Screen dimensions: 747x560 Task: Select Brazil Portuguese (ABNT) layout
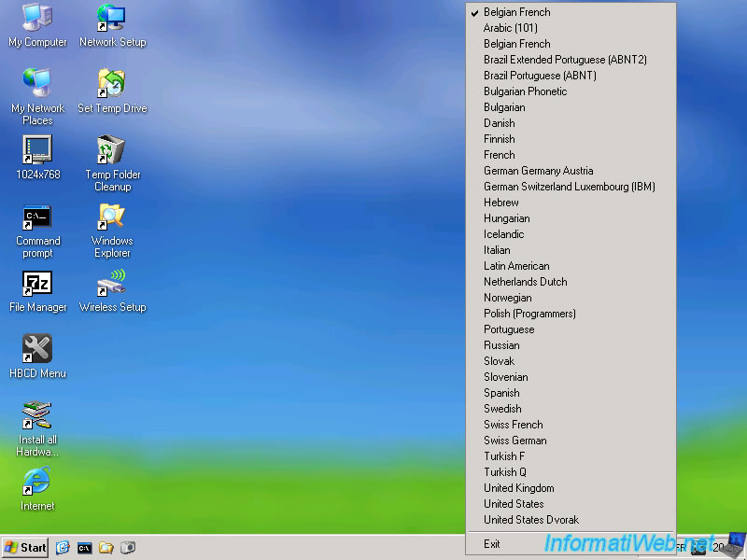point(571,76)
